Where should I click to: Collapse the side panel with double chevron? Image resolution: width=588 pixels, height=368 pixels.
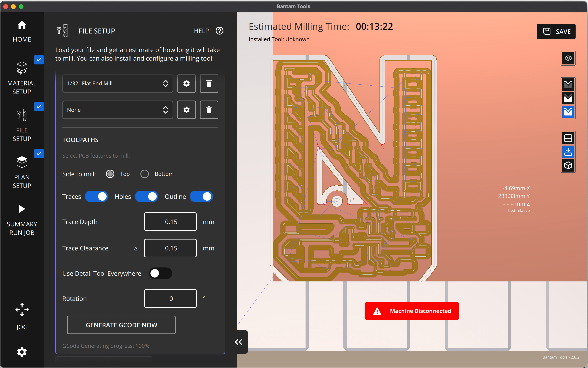[239, 342]
